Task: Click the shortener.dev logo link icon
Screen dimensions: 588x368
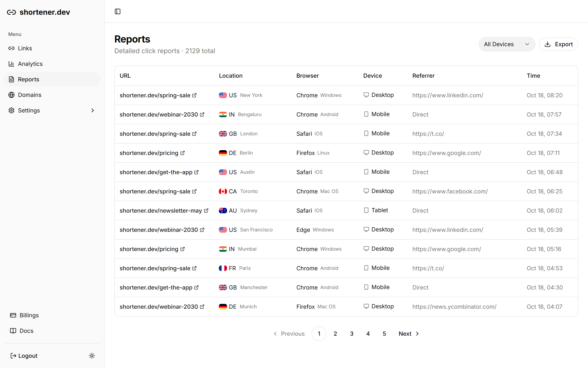Action: click(x=11, y=12)
